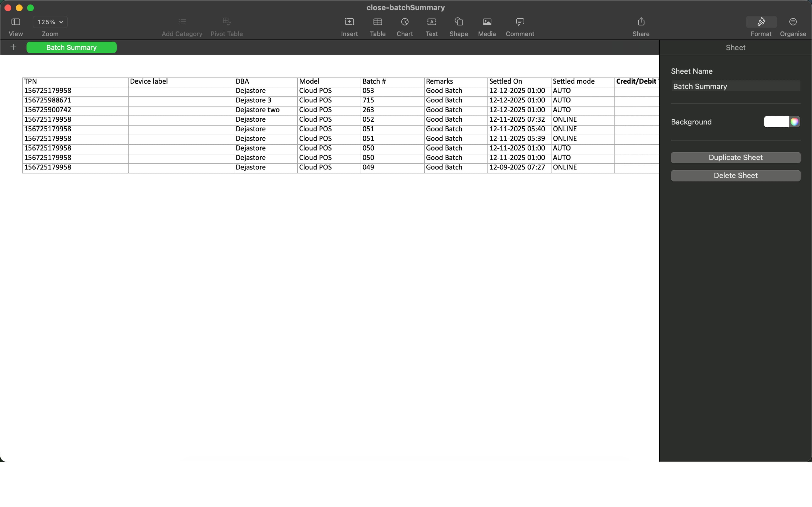This screenshot has width=812, height=507.
Task: Toggle the Format panel visibility
Action: [x=761, y=22]
